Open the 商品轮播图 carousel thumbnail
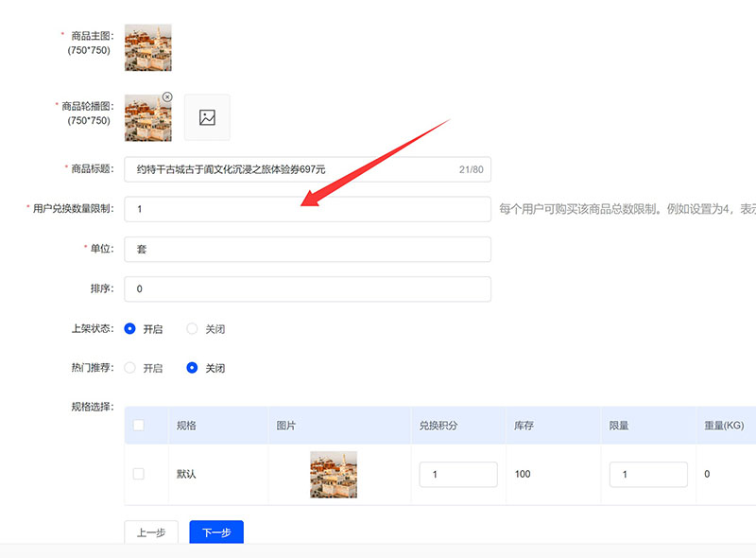 click(147, 118)
